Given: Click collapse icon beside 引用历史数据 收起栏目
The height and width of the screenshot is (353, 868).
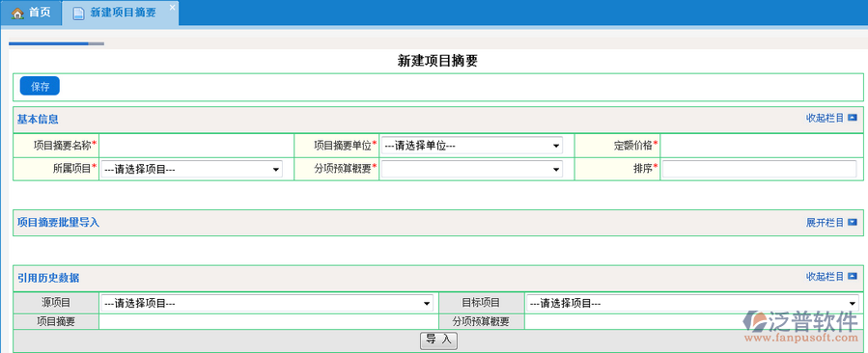Looking at the screenshot, I should (x=852, y=276).
